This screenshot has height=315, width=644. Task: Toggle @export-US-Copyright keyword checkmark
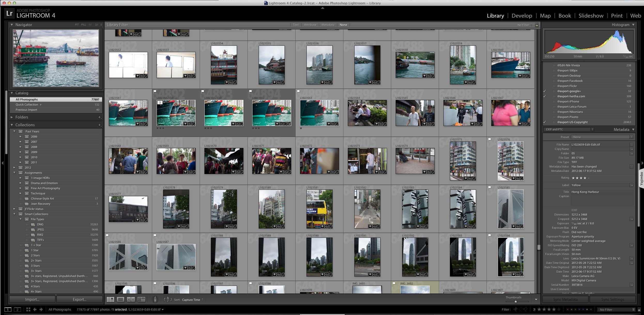click(545, 122)
